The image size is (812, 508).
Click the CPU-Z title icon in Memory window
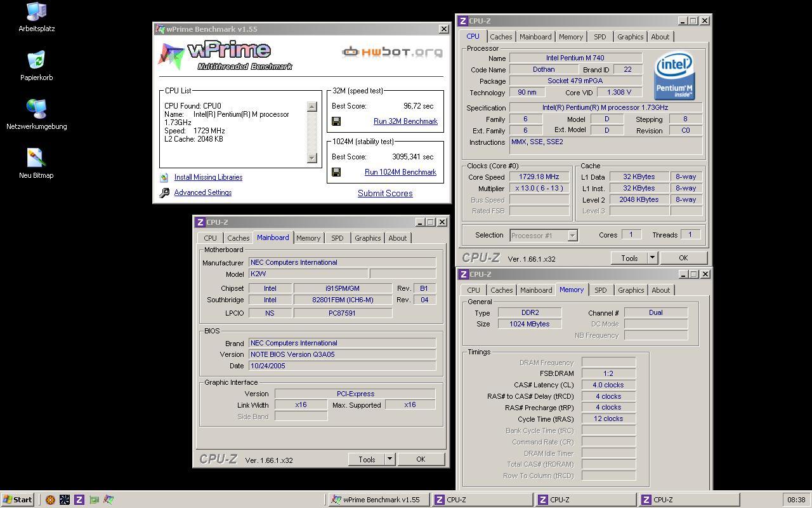(463, 274)
